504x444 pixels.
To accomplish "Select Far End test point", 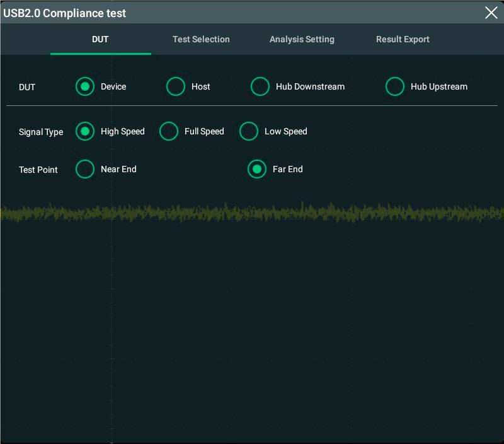I will (x=257, y=169).
